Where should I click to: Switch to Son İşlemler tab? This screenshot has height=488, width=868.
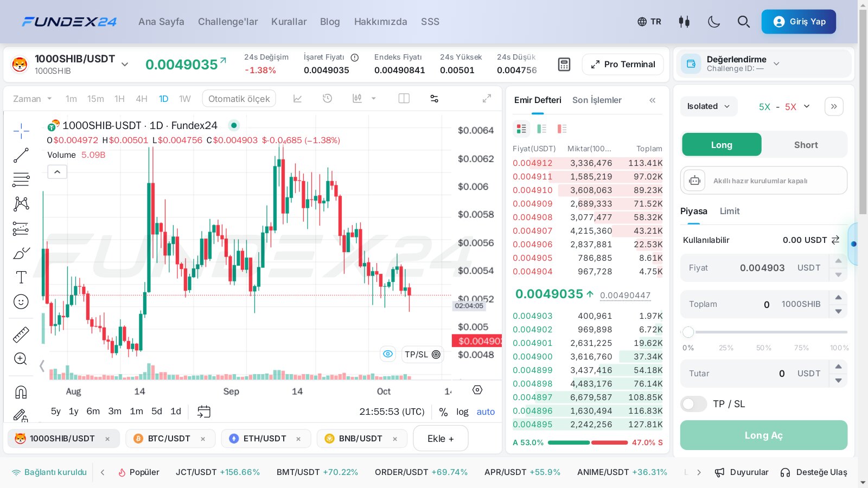coord(597,100)
